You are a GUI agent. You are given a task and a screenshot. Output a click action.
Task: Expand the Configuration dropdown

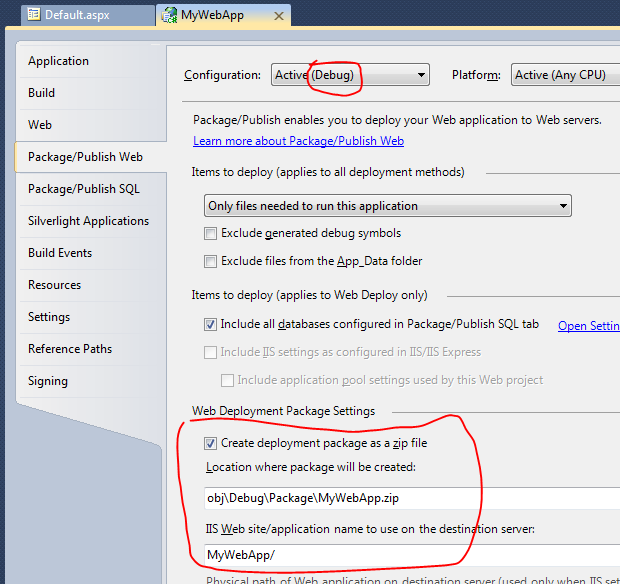click(x=350, y=75)
